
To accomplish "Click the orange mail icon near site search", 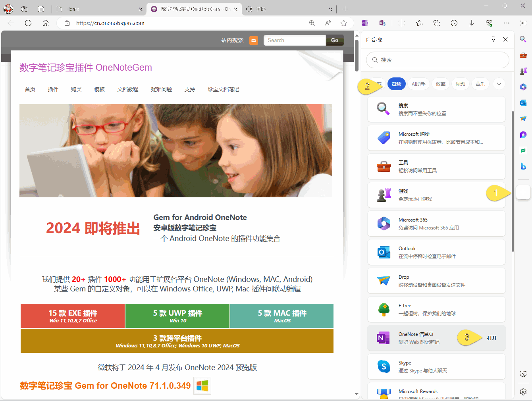I will pyautogui.click(x=254, y=40).
